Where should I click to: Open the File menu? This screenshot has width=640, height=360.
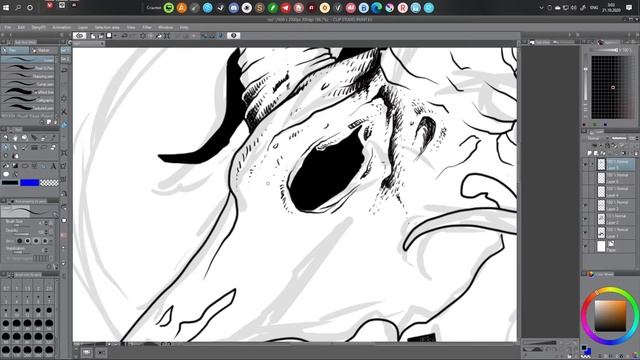pyautogui.click(x=8, y=27)
